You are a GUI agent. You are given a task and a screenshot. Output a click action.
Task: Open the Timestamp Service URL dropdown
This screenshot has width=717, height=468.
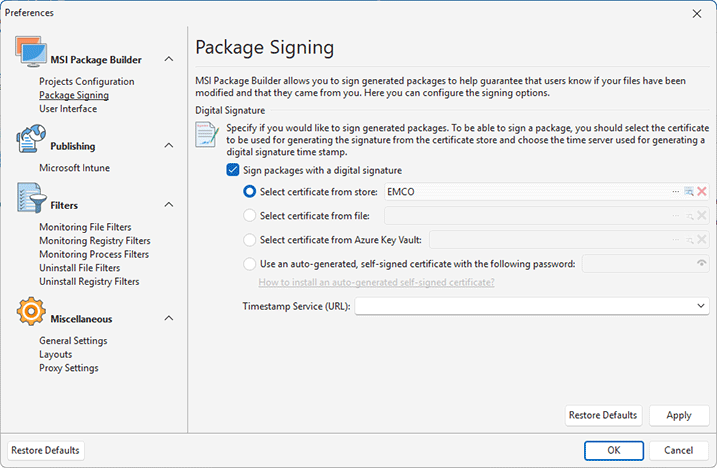(701, 306)
